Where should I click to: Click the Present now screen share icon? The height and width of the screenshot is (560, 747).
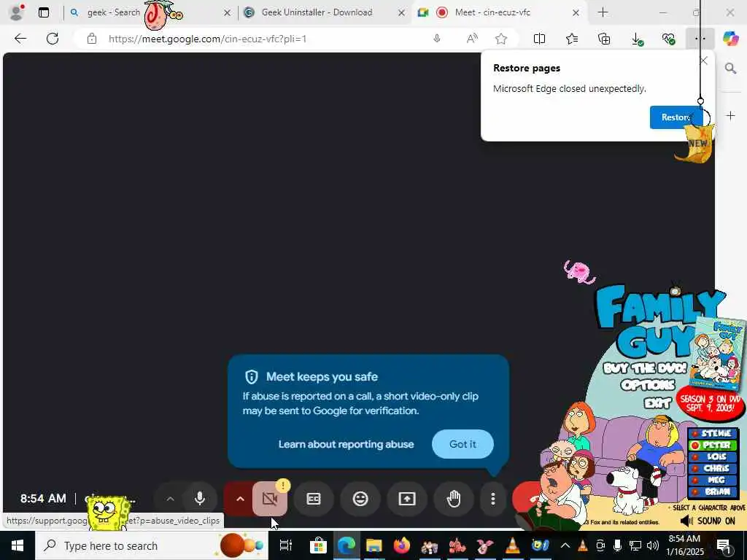click(x=407, y=499)
